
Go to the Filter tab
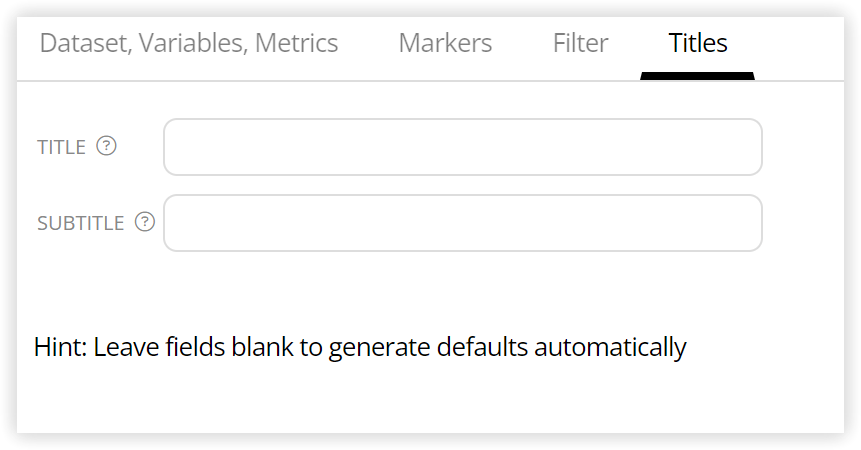point(580,43)
